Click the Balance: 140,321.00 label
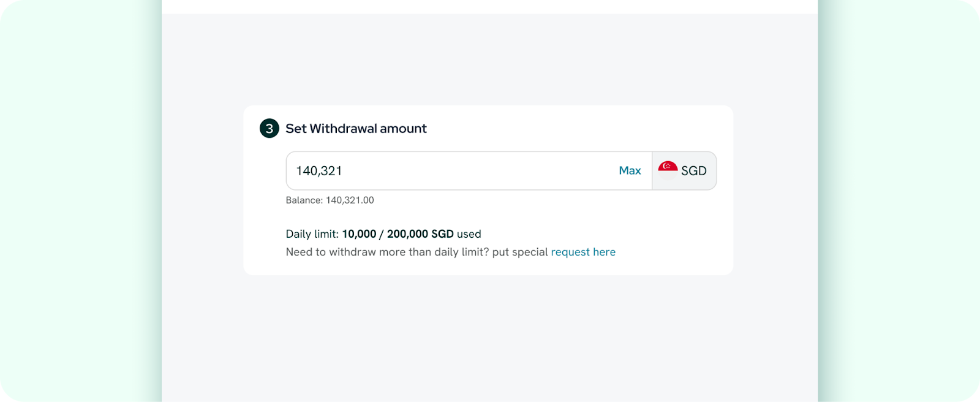This screenshot has width=980, height=402. (x=330, y=200)
